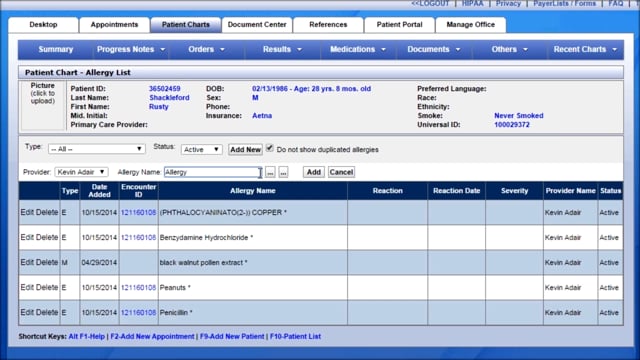Click Universal ID 100029372
The image size is (640, 360).
click(x=512, y=124)
